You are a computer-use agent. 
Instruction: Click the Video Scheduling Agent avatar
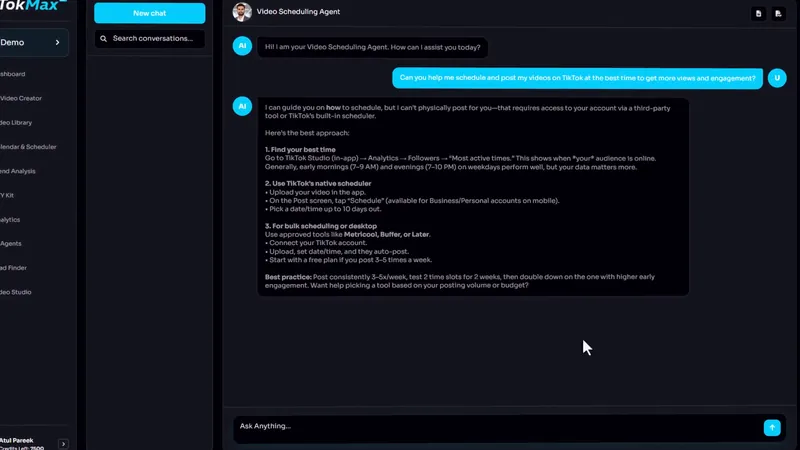click(x=242, y=12)
